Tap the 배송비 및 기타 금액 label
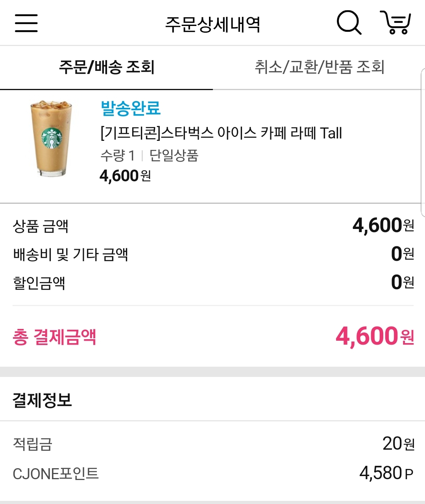425x504 pixels. (71, 255)
